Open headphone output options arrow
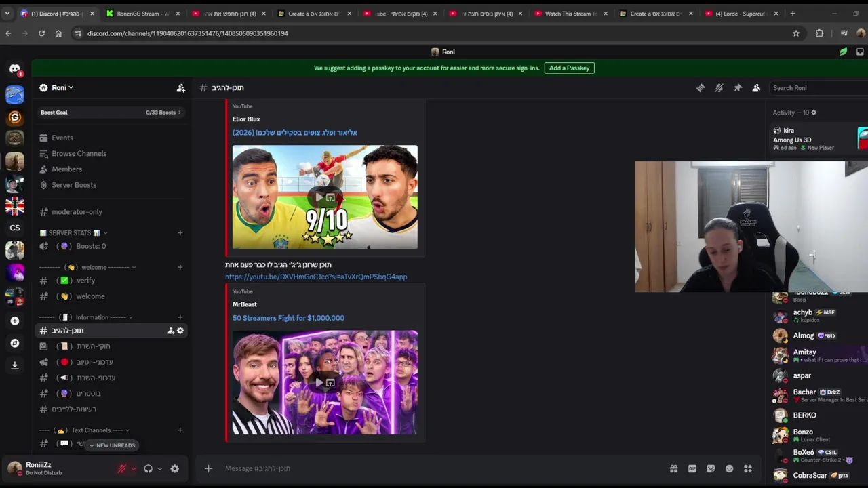Screen dimensions: 868x488 [159, 468]
